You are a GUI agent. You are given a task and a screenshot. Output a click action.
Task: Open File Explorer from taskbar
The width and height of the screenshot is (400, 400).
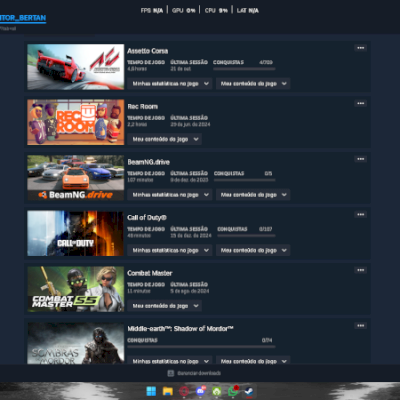tap(167, 391)
